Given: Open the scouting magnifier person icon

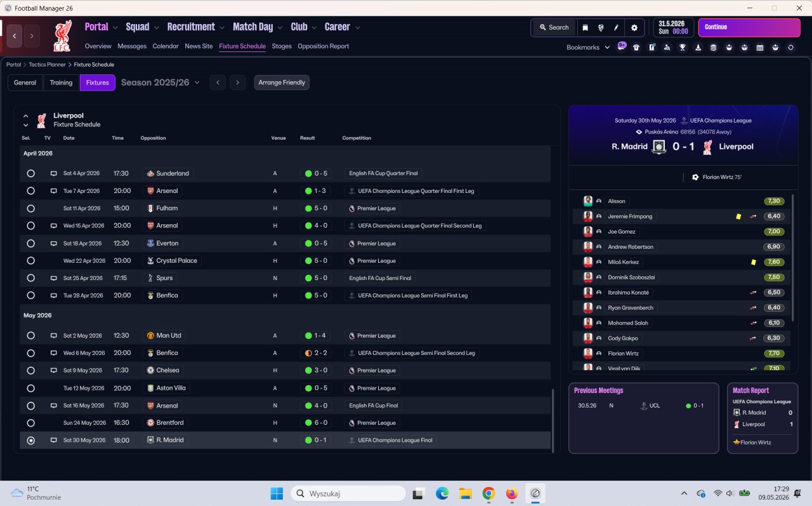Looking at the screenshot, I should pos(667,47).
